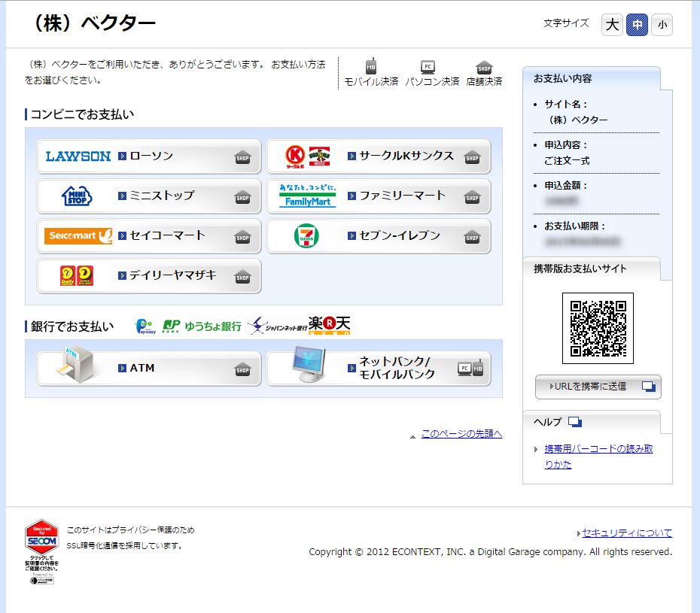
Task: Send URL to mobile phone button
Action: (598, 387)
